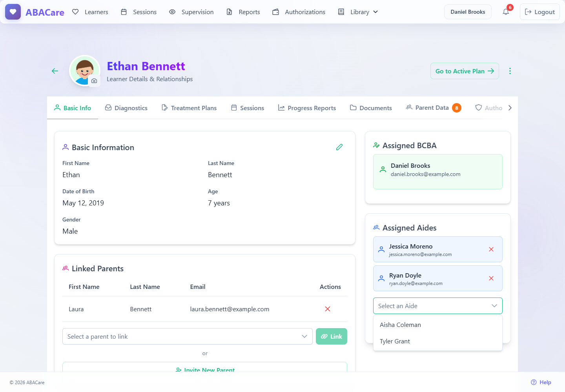Click Ethan Bennett's avatar picture
This screenshot has width=565, height=392.
(84, 71)
